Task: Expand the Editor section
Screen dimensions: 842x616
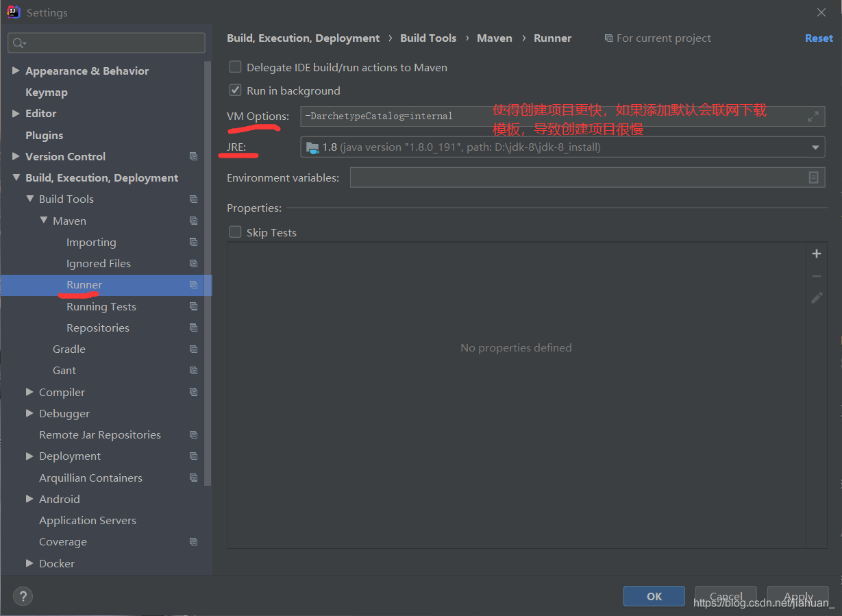Action: 16,113
